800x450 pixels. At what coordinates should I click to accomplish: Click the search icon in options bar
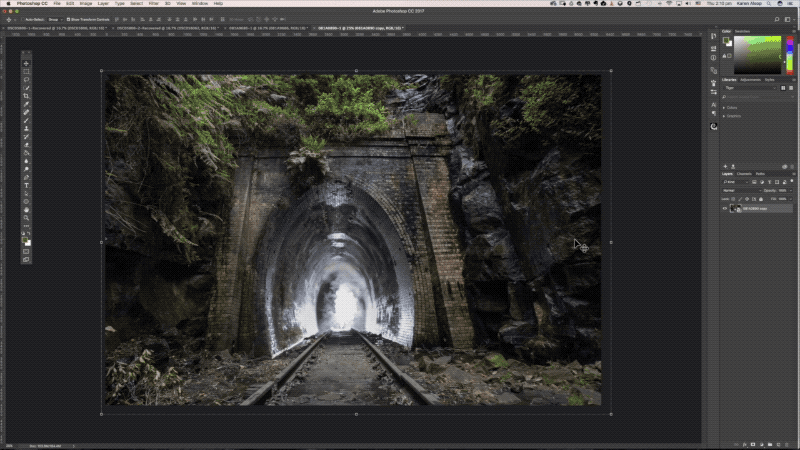pyautogui.click(x=777, y=19)
